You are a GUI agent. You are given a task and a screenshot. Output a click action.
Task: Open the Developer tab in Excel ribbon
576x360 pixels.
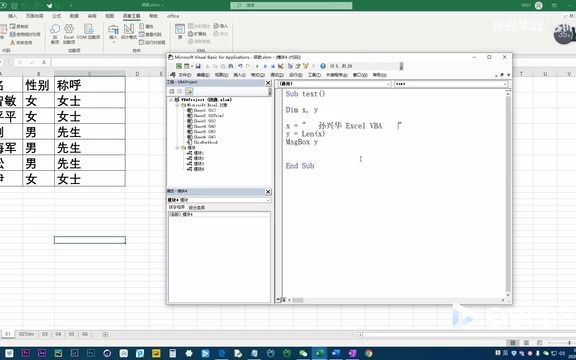pos(132,16)
